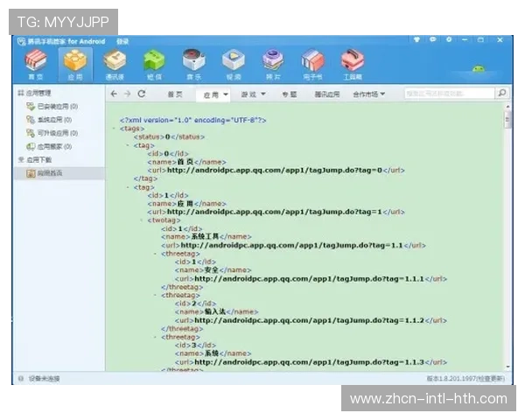Open the 音乐 music icon
The width and height of the screenshot is (525, 420).
click(193, 63)
